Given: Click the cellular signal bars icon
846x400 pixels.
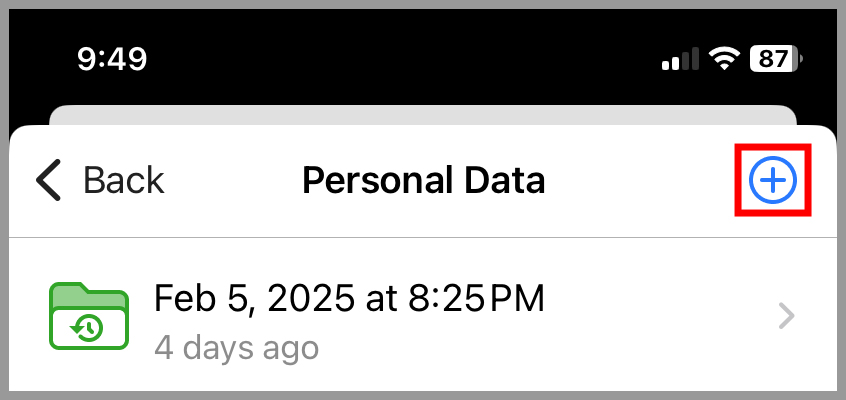Looking at the screenshot, I should pyautogui.click(x=680, y=59).
